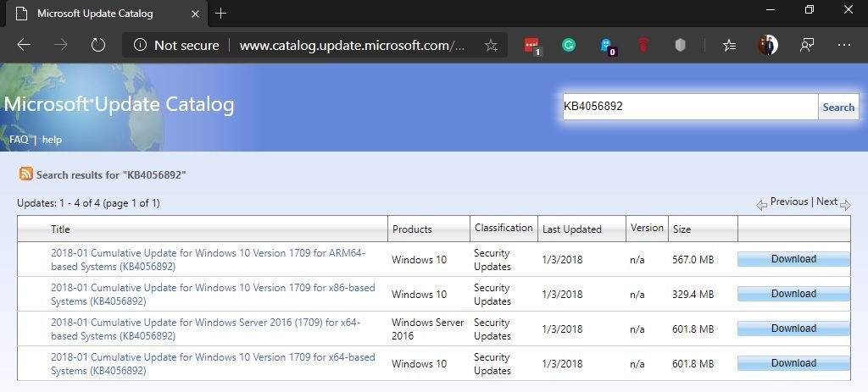Open the Grammarly extension

tap(569, 46)
